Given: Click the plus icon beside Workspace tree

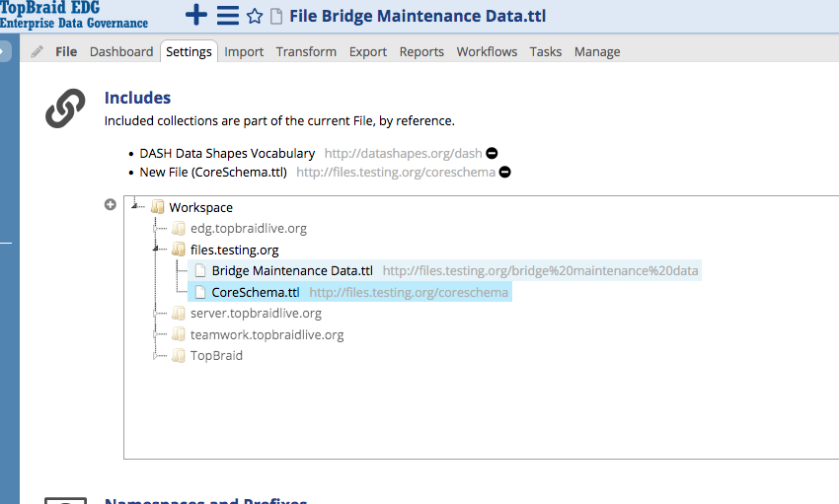Looking at the screenshot, I should pos(111,205).
